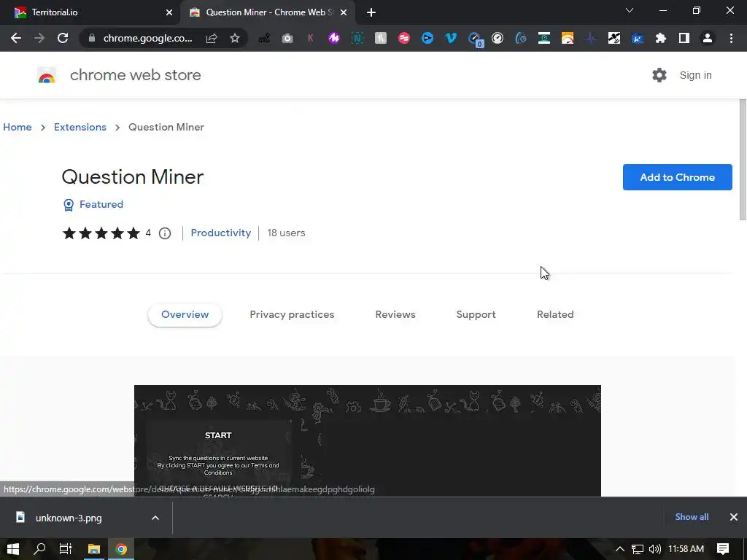Open File Explorer from taskbar
Viewport: 747px width, 560px height.
[94, 549]
